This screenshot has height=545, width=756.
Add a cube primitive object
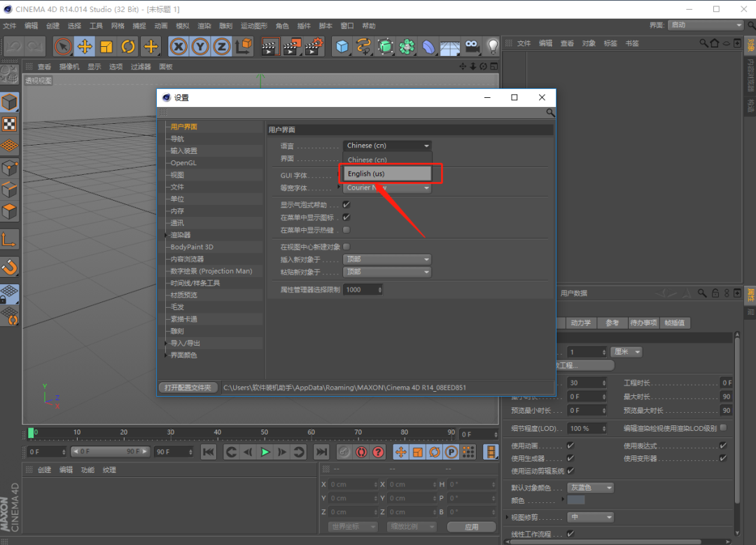pos(342,47)
